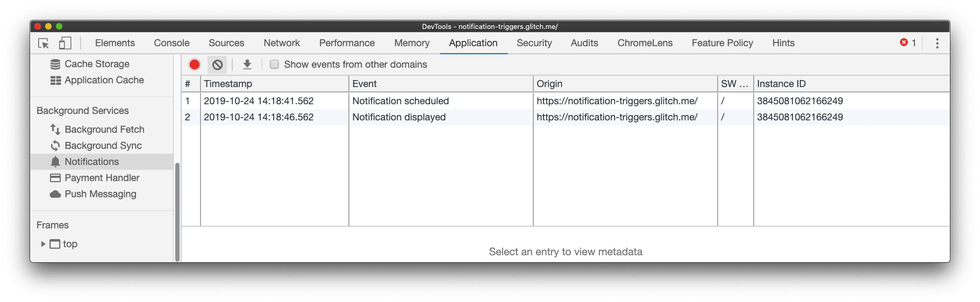
Task: Click the red record events button
Action: click(x=195, y=64)
